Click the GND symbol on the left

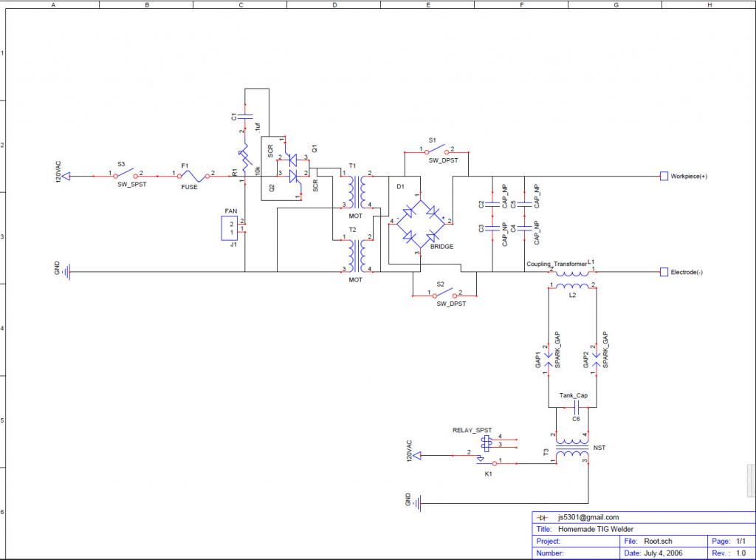(x=67, y=272)
